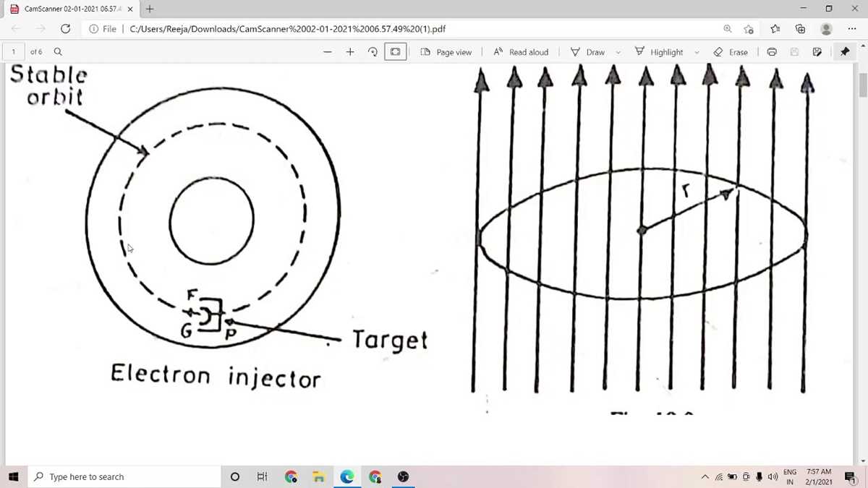This screenshot has height=488, width=868.
Task: Open the first Chrome taskbar icon
Action: (x=291, y=476)
